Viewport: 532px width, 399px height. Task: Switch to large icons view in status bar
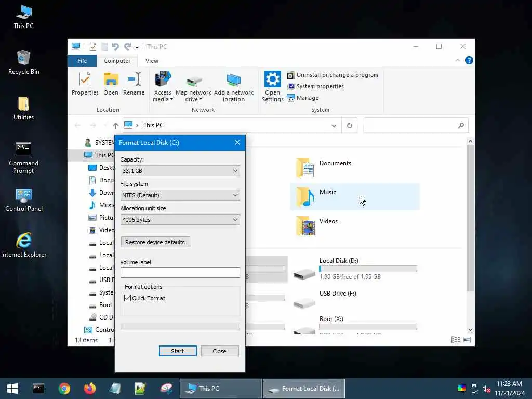point(467,340)
